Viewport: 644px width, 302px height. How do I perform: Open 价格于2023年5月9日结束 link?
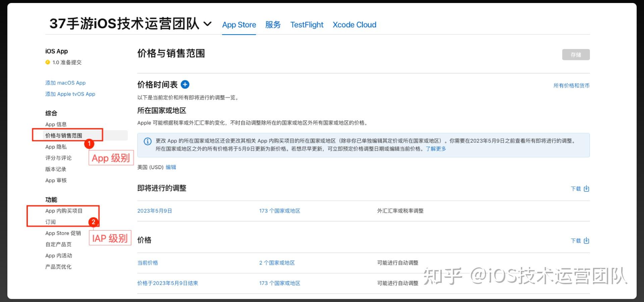168,283
